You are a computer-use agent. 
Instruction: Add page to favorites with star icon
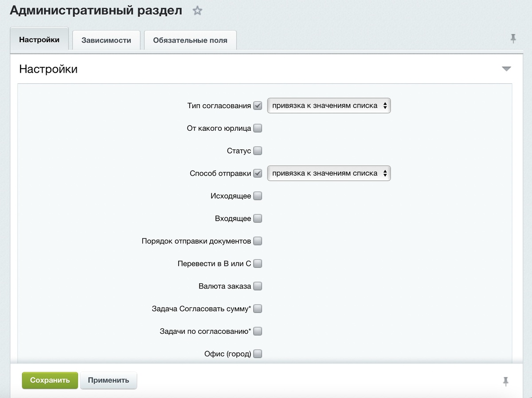click(x=197, y=11)
